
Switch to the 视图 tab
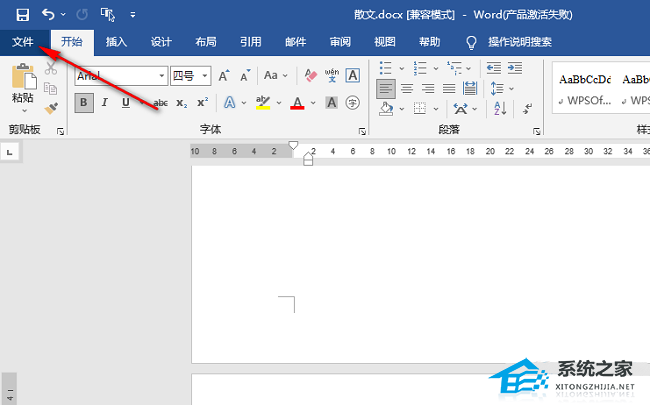[x=385, y=42]
